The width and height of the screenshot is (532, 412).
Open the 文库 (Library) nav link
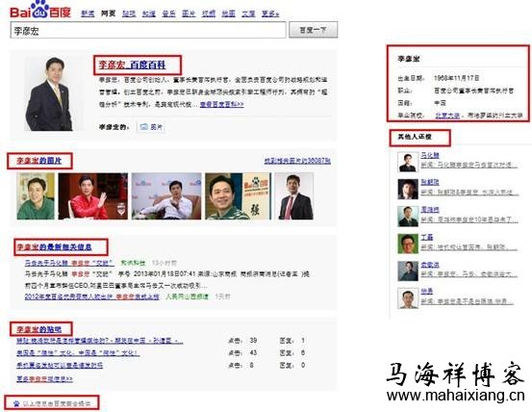(x=248, y=13)
